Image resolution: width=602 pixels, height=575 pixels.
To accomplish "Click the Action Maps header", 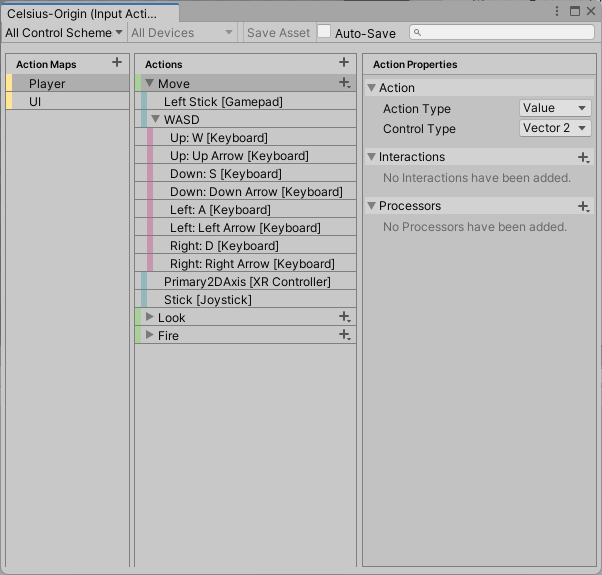I will (46, 64).
